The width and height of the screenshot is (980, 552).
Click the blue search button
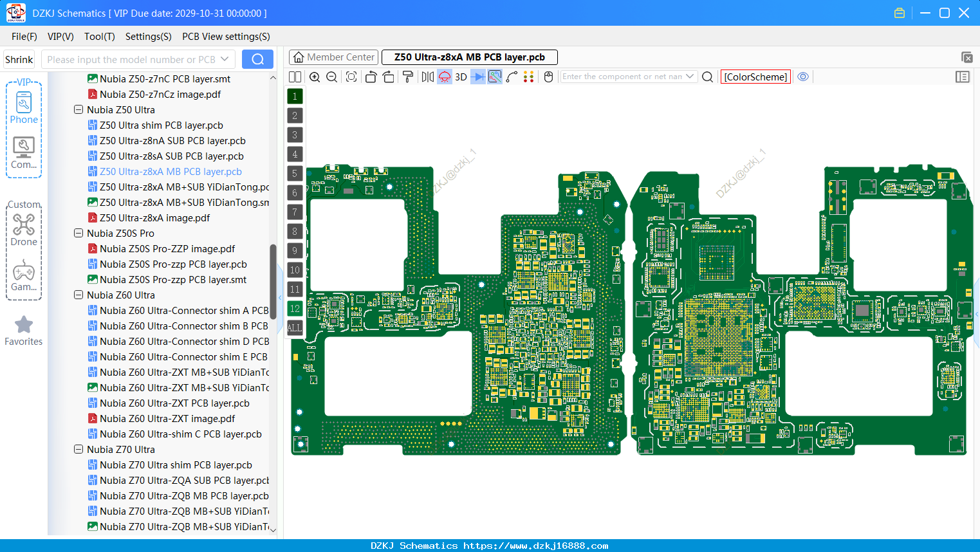point(257,59)
